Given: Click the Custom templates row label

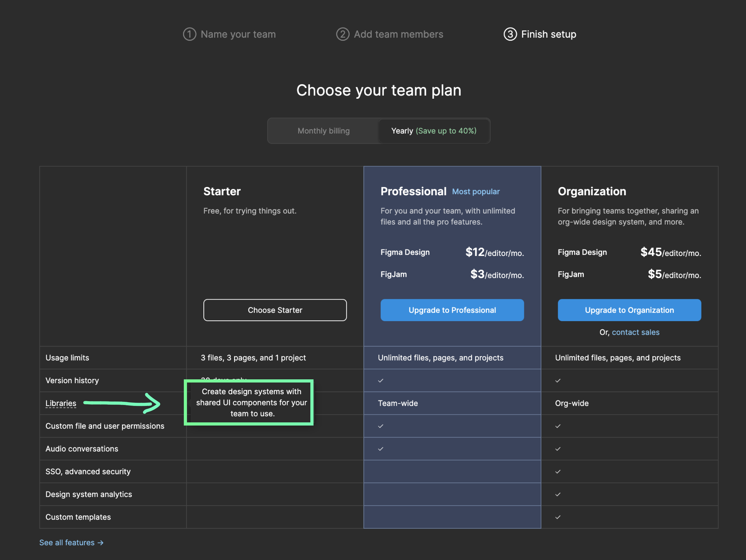Looking at the screenshot, I should click(78, 517).
